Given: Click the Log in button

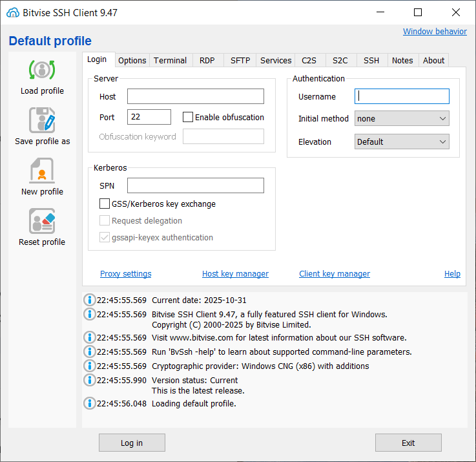Looking at the screenshot, I should click(132, 443).
